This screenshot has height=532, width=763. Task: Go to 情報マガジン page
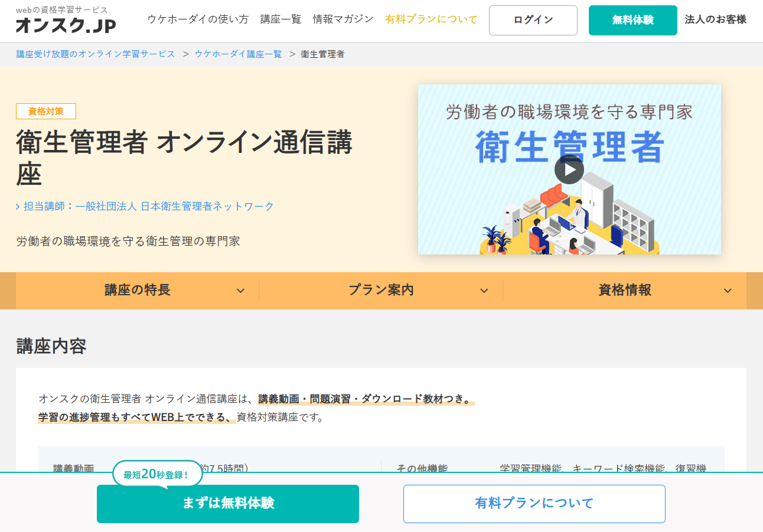coord(343,19)
